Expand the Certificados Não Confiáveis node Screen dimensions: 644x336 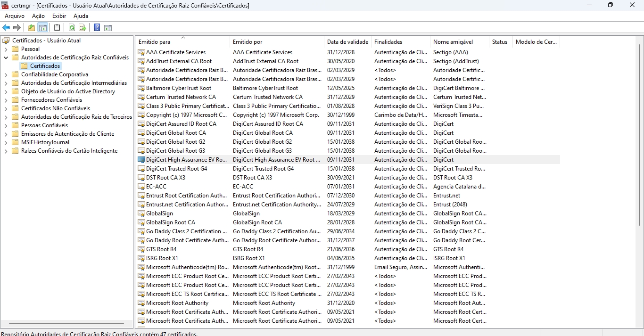6,108
